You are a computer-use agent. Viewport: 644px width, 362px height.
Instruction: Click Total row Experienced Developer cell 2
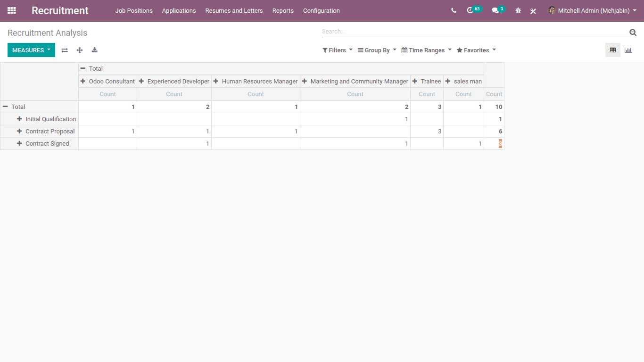[174, 107]
